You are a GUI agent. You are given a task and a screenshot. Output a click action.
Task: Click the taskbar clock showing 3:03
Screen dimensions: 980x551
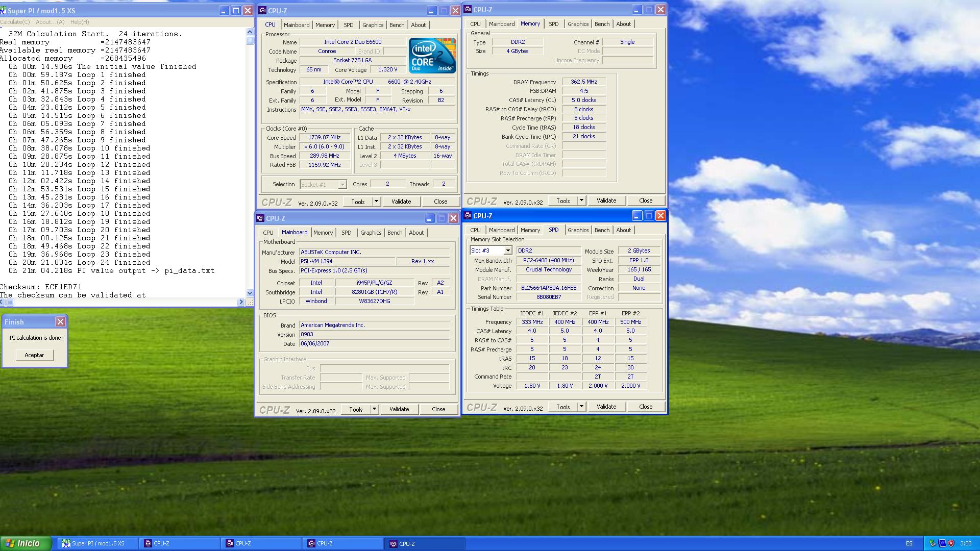[x=966, y=543]
